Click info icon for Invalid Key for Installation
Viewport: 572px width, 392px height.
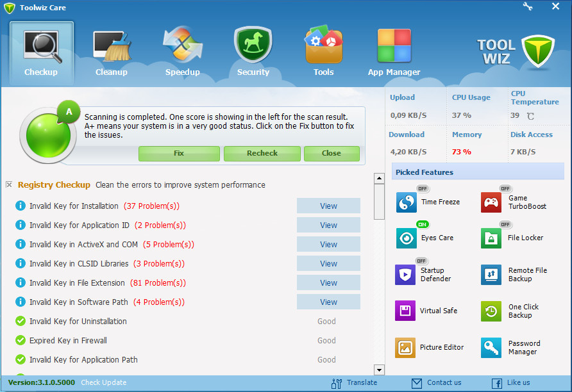21,206
